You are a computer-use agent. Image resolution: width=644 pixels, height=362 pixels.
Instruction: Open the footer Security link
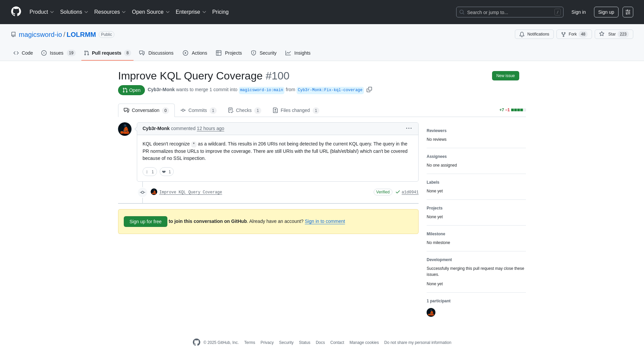point(286,343)
